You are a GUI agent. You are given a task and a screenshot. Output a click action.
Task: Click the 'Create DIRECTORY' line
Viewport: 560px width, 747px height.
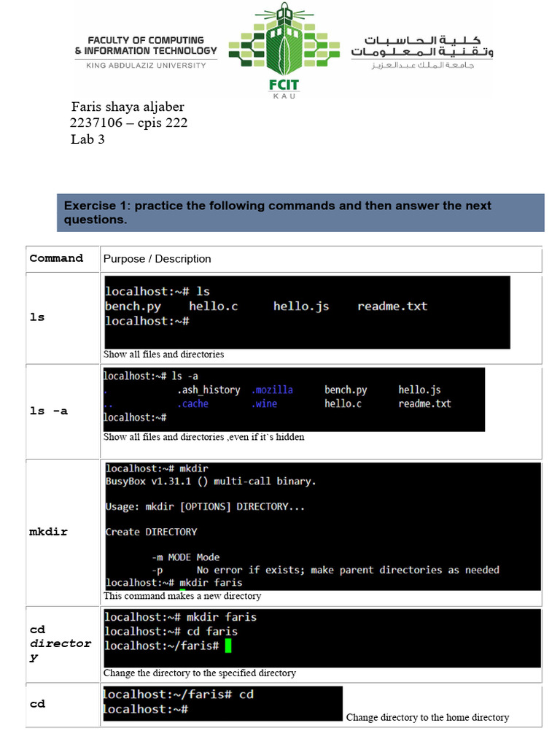click(151, 532)
